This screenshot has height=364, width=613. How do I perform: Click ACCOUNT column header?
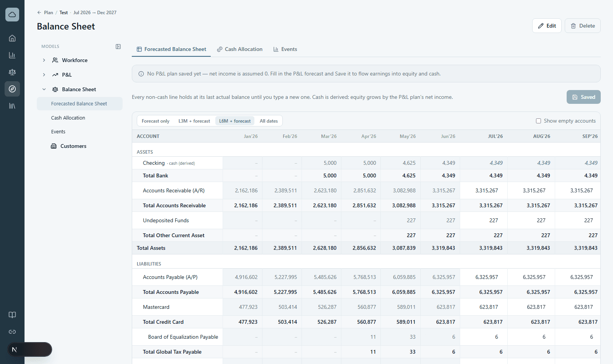coord(148,136)
